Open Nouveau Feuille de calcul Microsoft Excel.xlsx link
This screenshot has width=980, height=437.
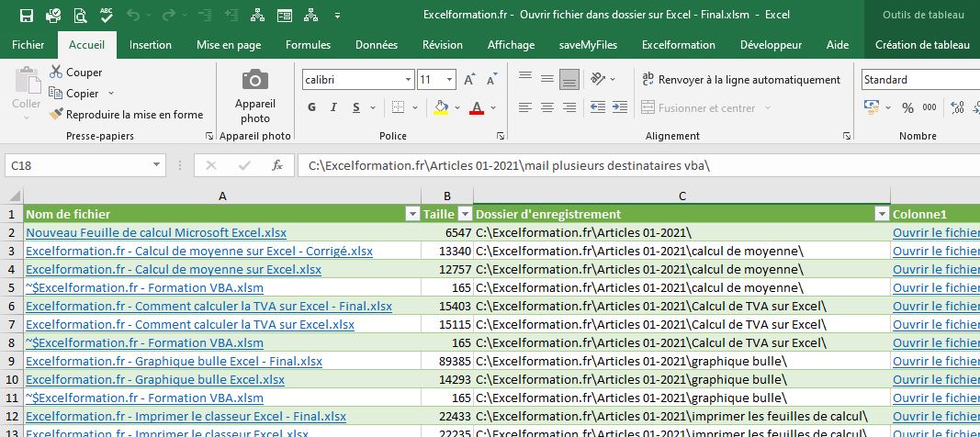click(x=156, y=233)
